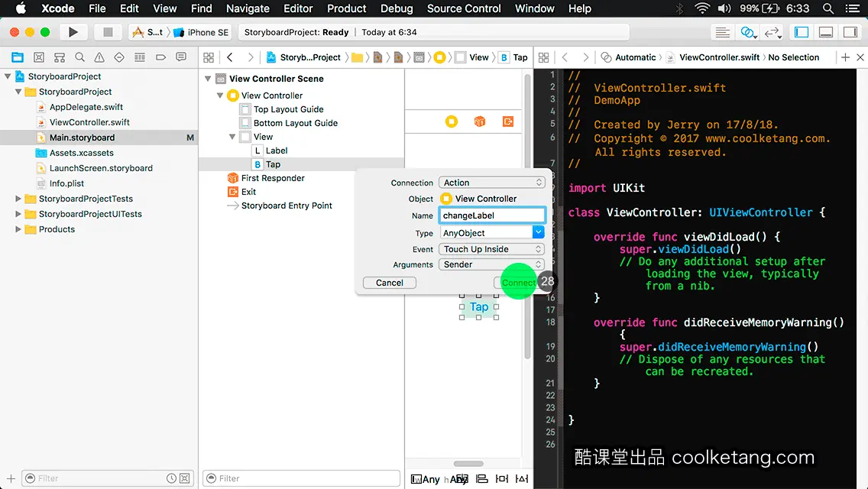
Task: Click the Connect button
Action: [518, 283]
